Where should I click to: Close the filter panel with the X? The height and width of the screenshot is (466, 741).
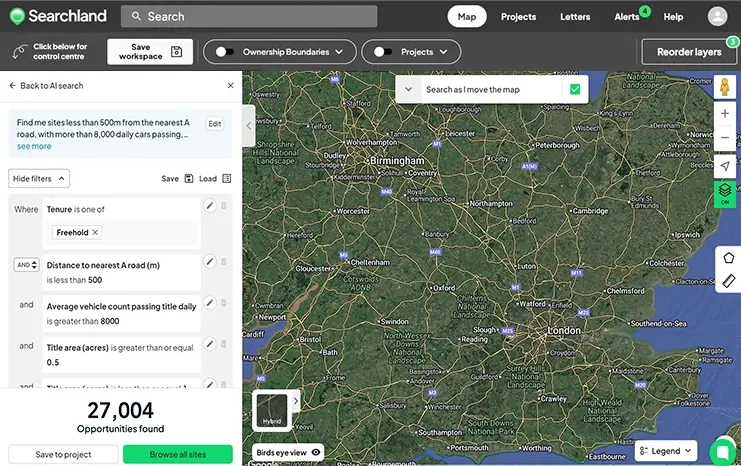[x=231, y=86]
